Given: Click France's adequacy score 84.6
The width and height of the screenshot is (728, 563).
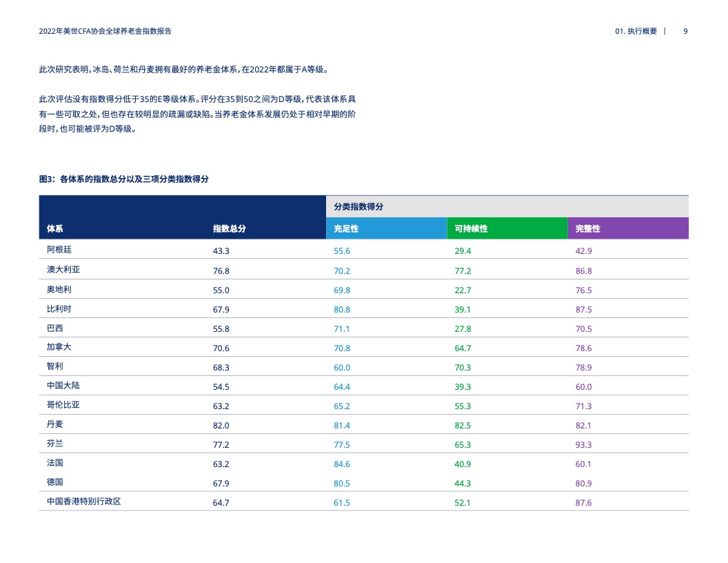Looking at the screenshot, I should [x=342, y=464].
